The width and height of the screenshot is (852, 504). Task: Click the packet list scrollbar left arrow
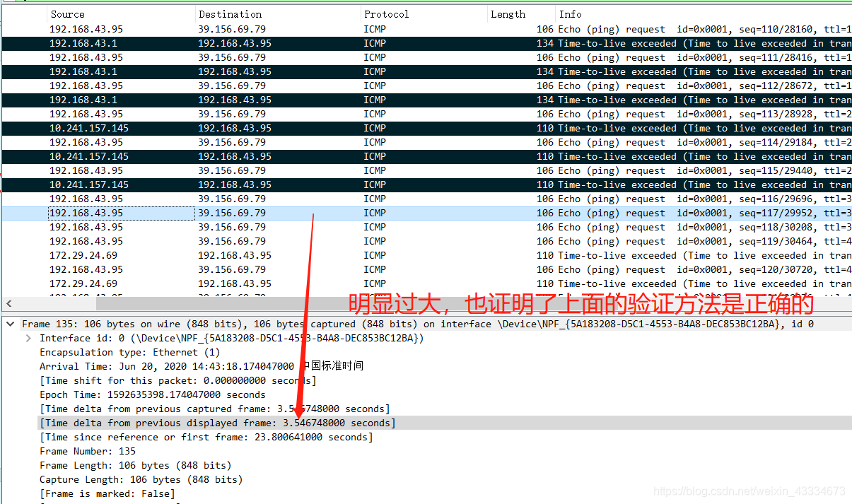coord(8,303)
